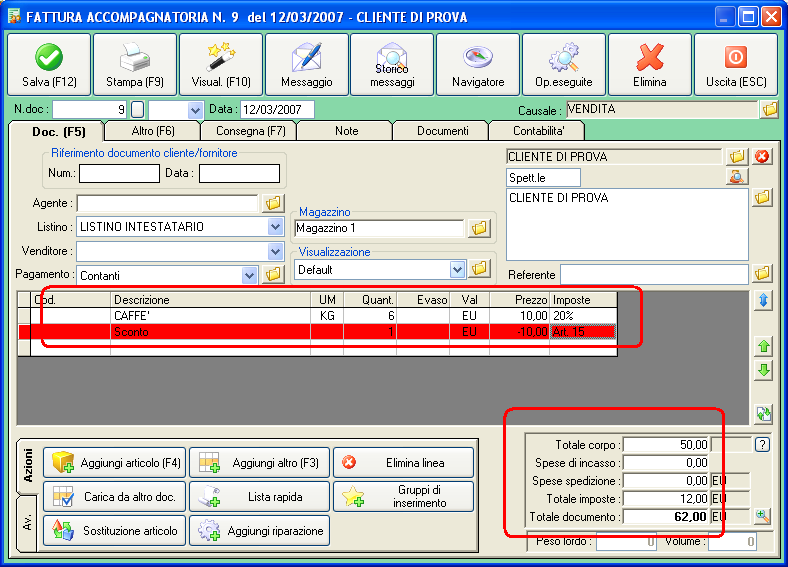
Task: Select CAFFE' row description cell
Action: [x=211, y=316]
